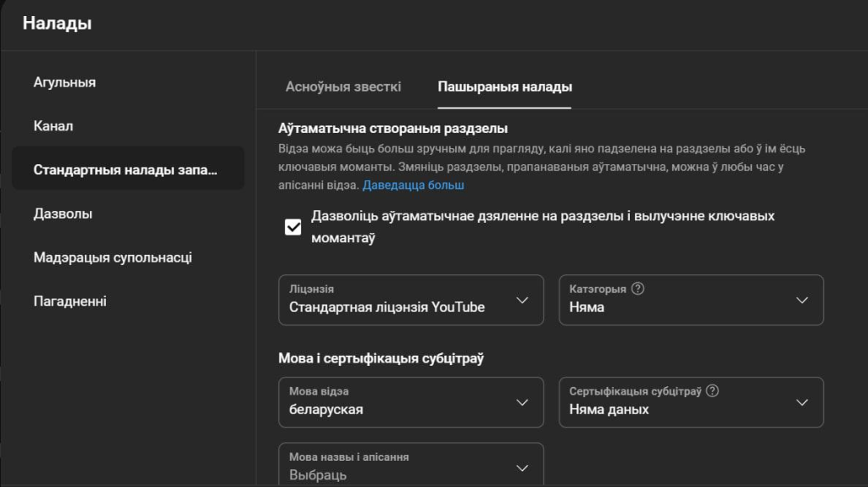Open the Пагадненні section
The height and width of the screenshot is (487, 868).
(70, 302)
